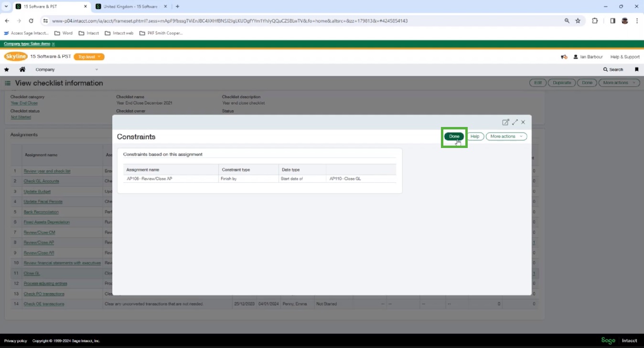This screenshot has height=348, width=644.
Task: Switch to the United Kingdom browser tab
Action: (x=129, y=7)
